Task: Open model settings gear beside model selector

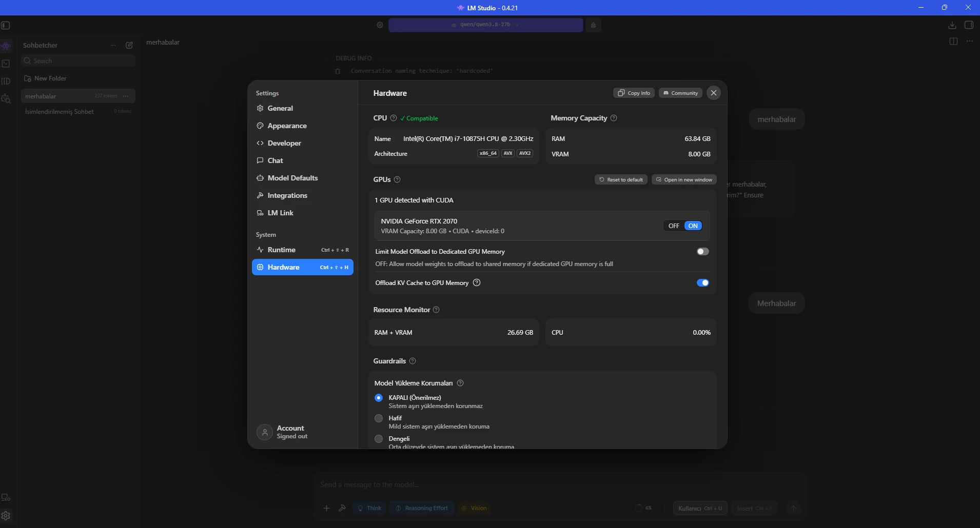Action: pyautogui.click(x=380, y=25)
